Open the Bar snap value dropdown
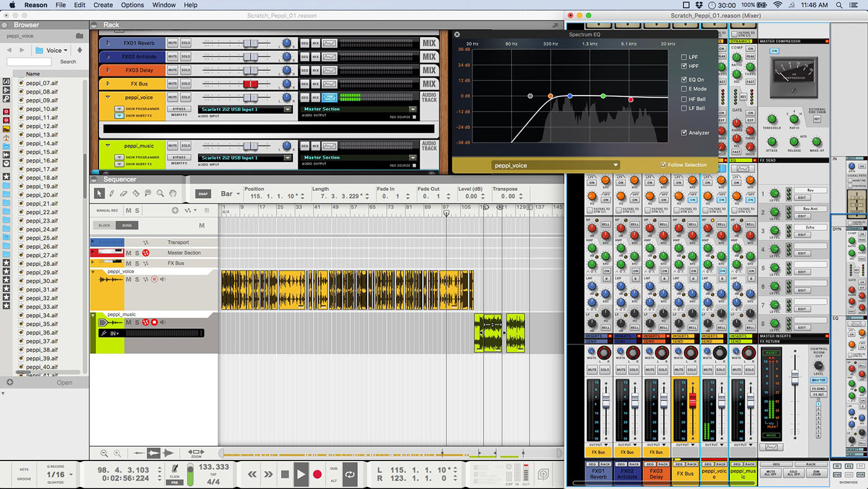 coord(231,194)
